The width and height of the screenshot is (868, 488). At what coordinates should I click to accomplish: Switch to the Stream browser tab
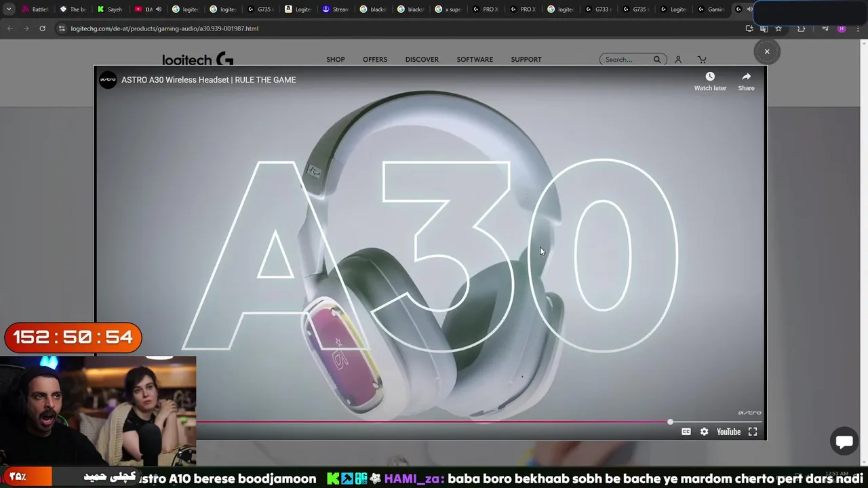(336, 9)
